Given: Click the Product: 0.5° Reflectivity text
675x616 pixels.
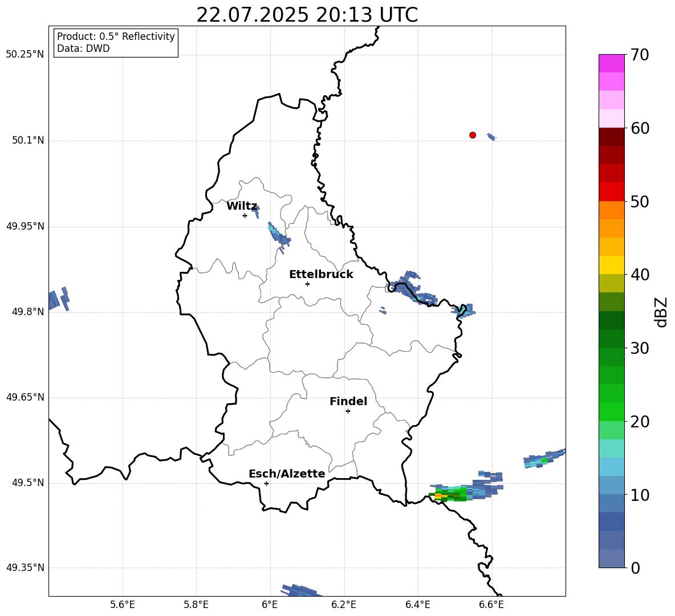Looking at the screenshot, I should 116,36.
